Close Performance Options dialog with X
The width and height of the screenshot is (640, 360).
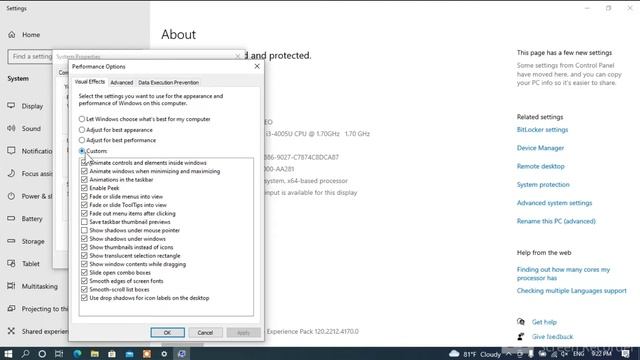257,66
